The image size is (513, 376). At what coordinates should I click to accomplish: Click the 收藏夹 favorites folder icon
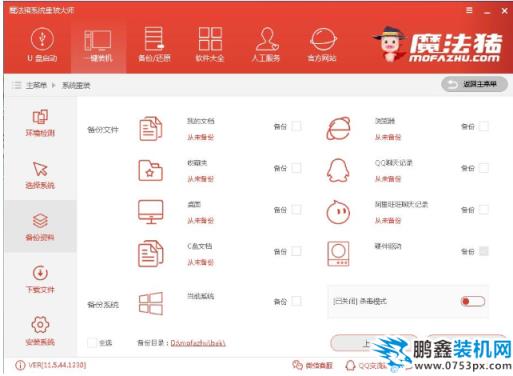[150, 170]
